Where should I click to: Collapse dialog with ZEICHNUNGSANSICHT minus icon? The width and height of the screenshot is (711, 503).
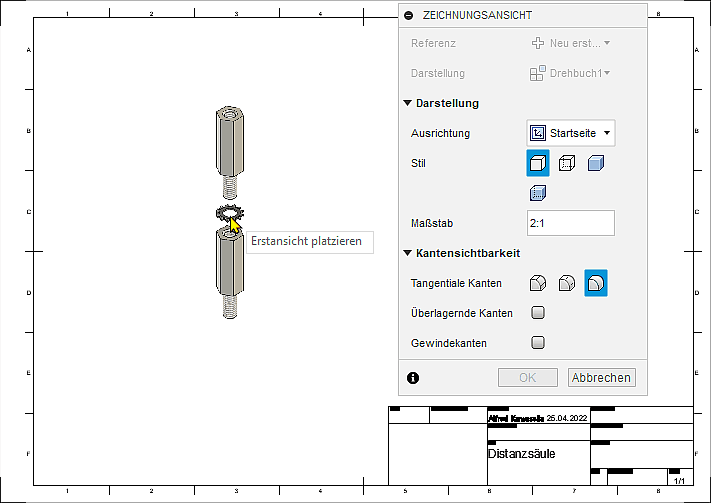point(408,16)
